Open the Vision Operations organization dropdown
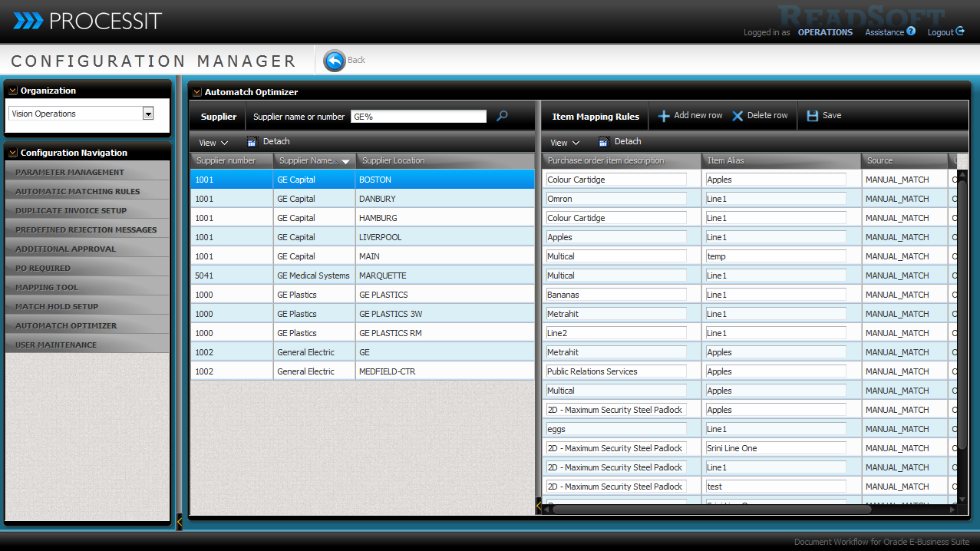 148,114
